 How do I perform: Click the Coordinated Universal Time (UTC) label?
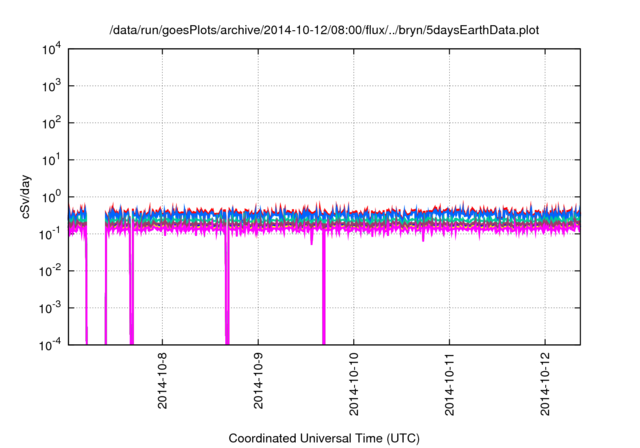click(x=324, y=438)
